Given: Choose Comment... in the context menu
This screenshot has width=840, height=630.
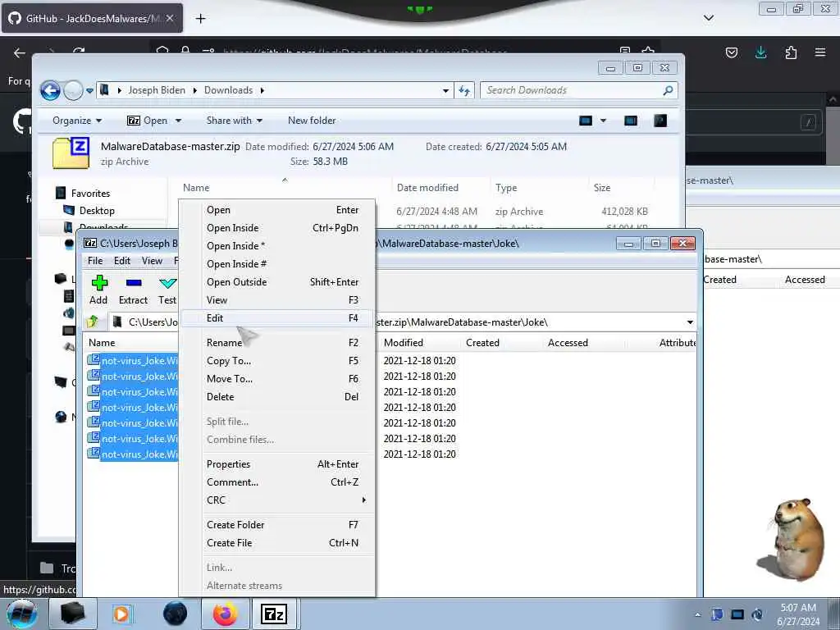Looking at the screenshot, I should [277, 482].
